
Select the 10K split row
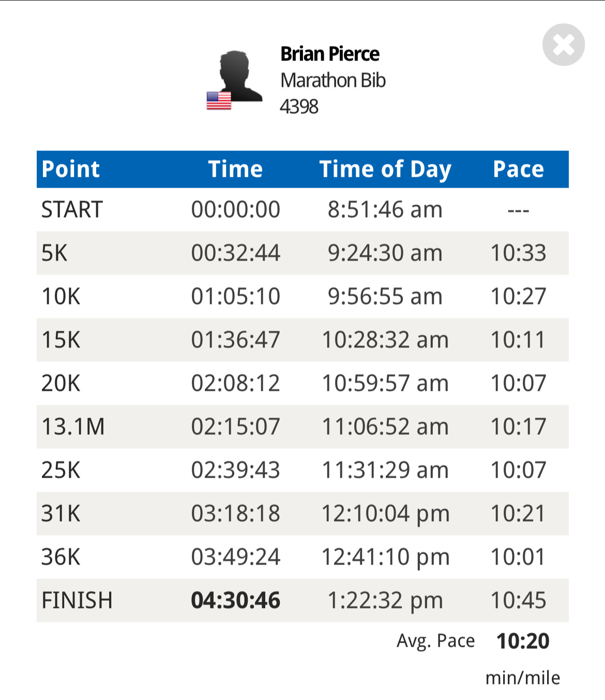coord(303,296)
